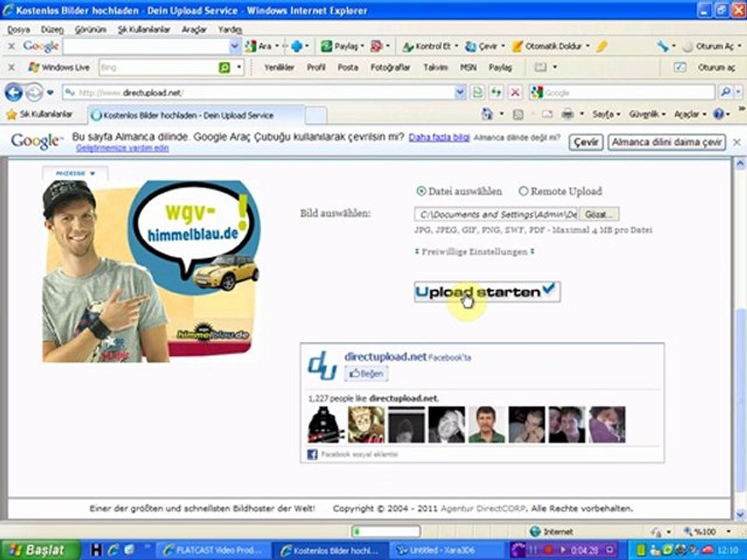The width and height of the screenshot is (747, 560).
Task: Click the Facebook Beğen like button
Action: tap(366, 374)
